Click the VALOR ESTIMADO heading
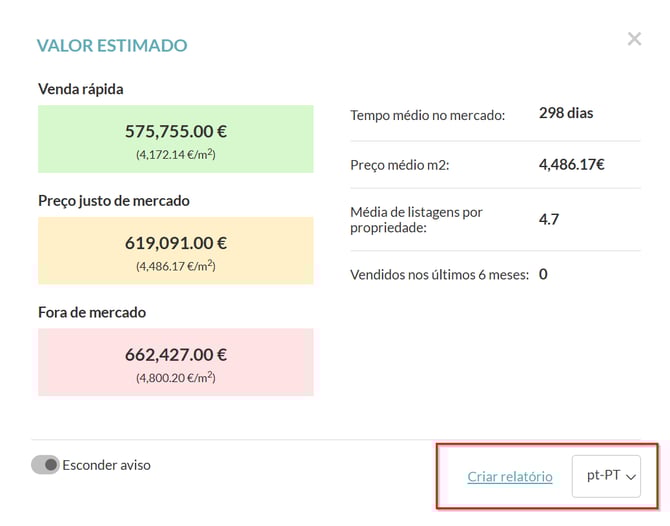670x526 pixels. [x=112, y=45]
